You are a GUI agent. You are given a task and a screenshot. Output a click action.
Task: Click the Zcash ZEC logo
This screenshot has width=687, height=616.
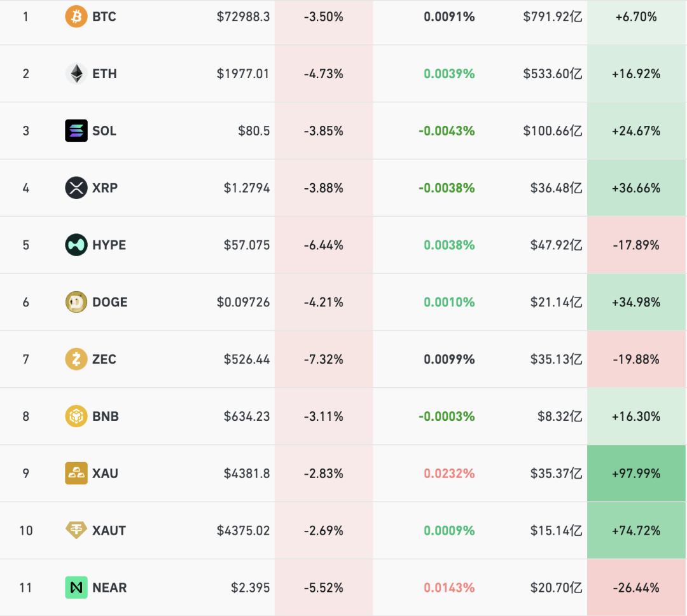(76, 359)
